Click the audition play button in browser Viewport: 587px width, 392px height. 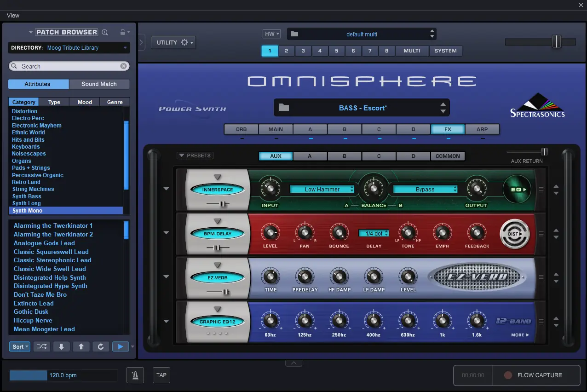(121, 346)
